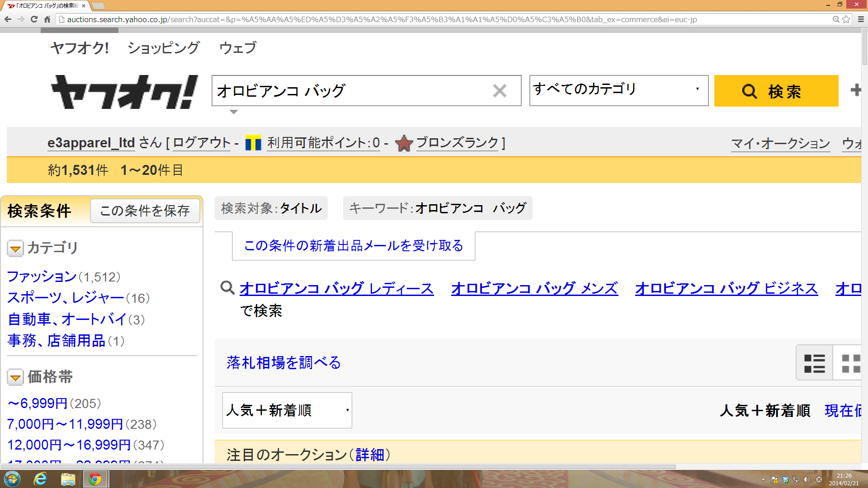Click e3apparel_ltd username link

[91, 143]
